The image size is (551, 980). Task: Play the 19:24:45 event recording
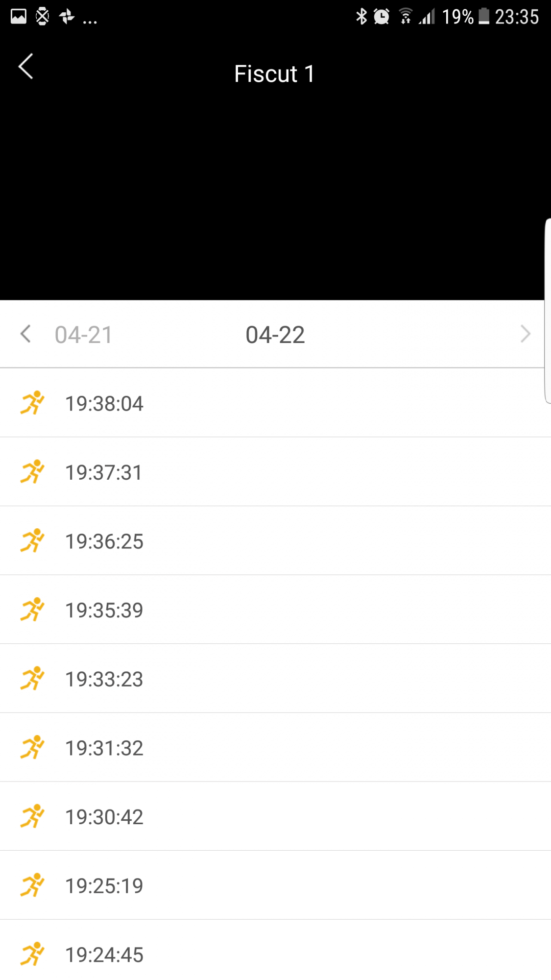click(104, 955)
